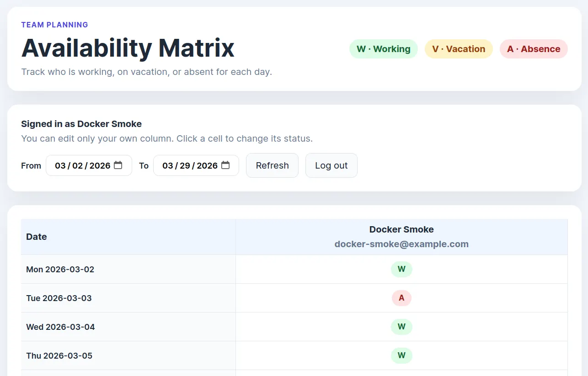Click the W · Working legend badge
This screenshot has width=588, height=376.
(384, 49)
